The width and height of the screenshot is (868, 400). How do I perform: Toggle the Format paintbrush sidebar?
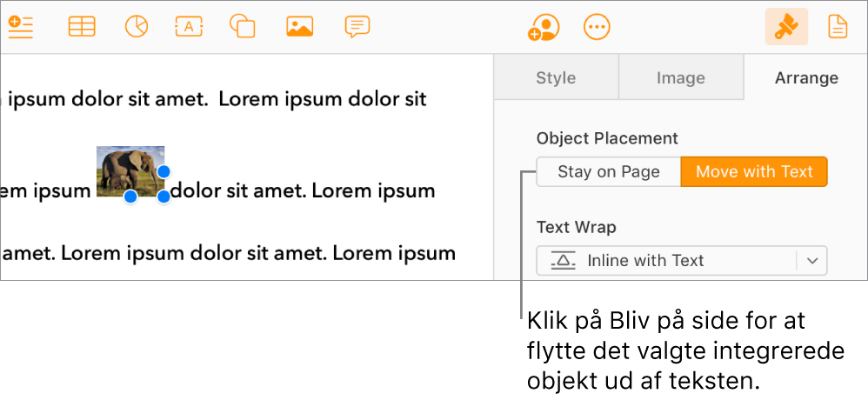point(786,27)
